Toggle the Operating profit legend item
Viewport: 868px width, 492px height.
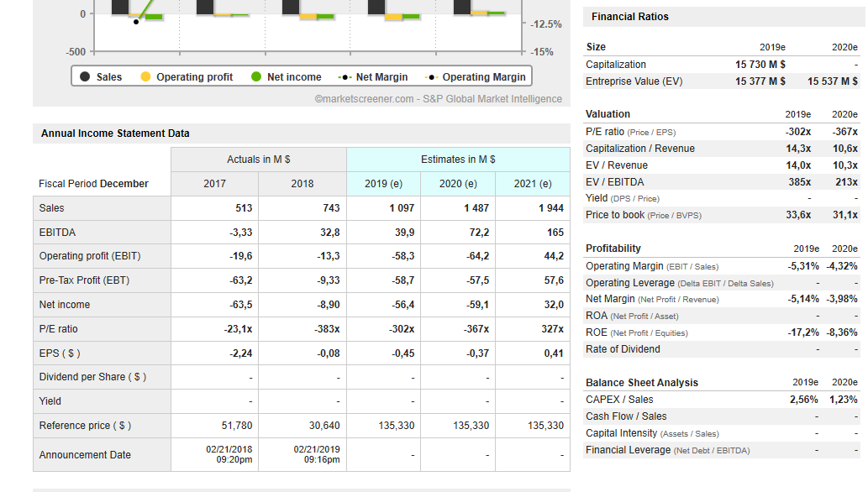click(x=187, y=76)
